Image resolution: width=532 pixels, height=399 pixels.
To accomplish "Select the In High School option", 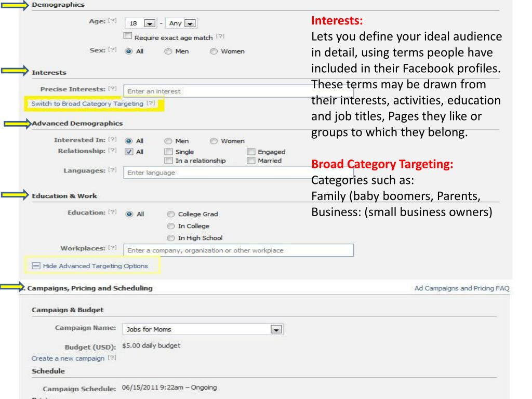I will click(170, 238).
